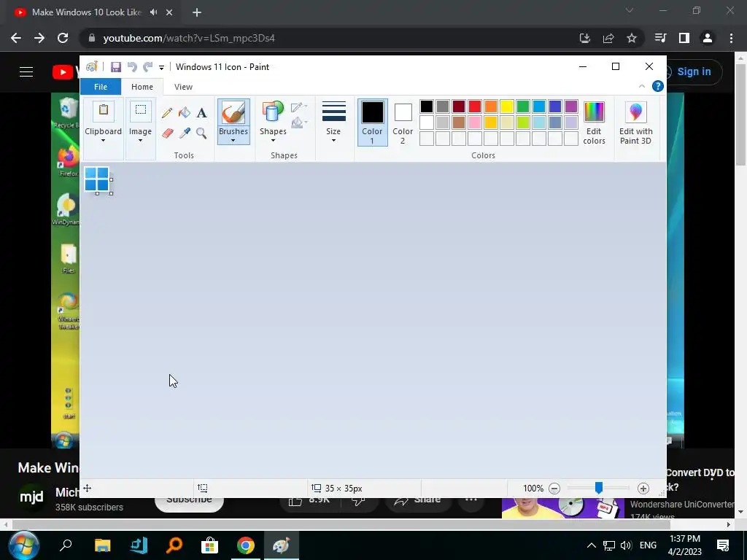
Task: Click Chrome back navigation arrow
Action: coord(16,38)
